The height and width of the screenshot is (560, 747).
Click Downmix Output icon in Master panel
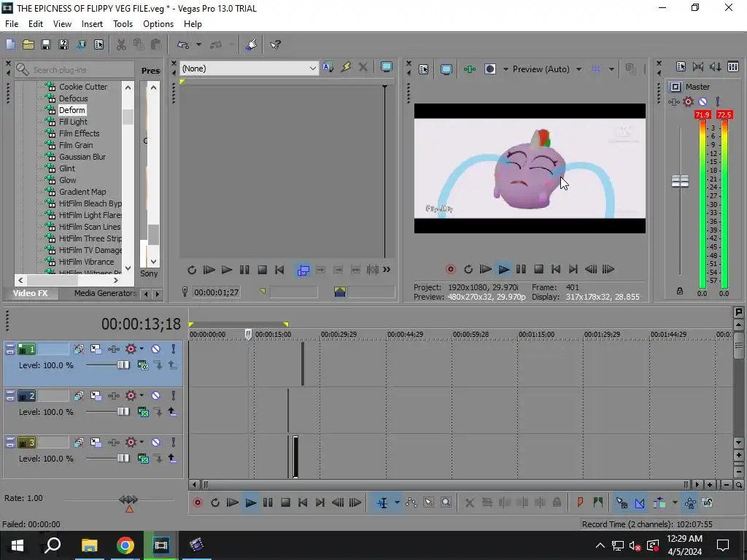tap(698, 67)
